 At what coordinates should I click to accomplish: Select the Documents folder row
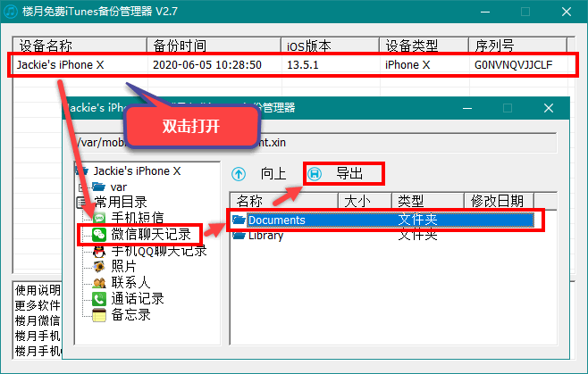point(382,220)
